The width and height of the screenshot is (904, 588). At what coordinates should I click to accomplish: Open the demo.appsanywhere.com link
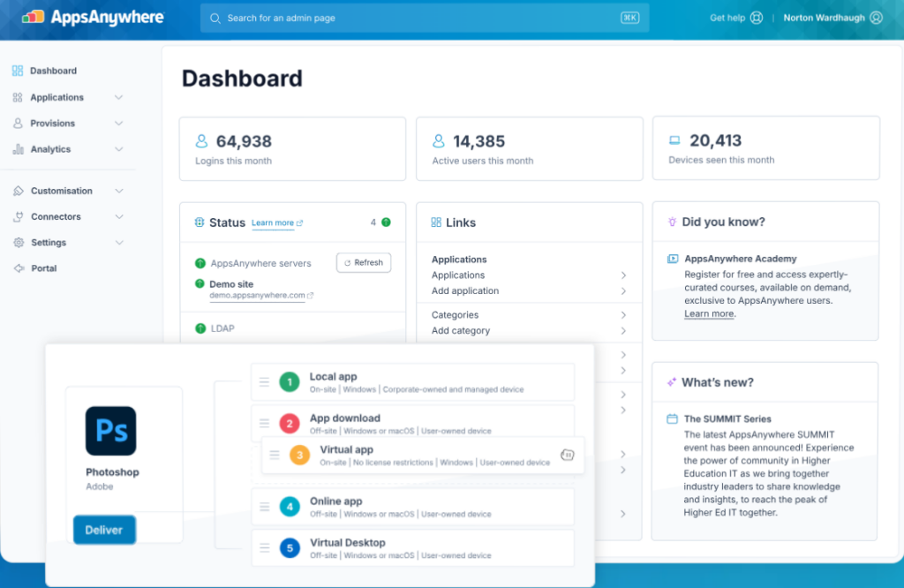click(x=257, y=296)
